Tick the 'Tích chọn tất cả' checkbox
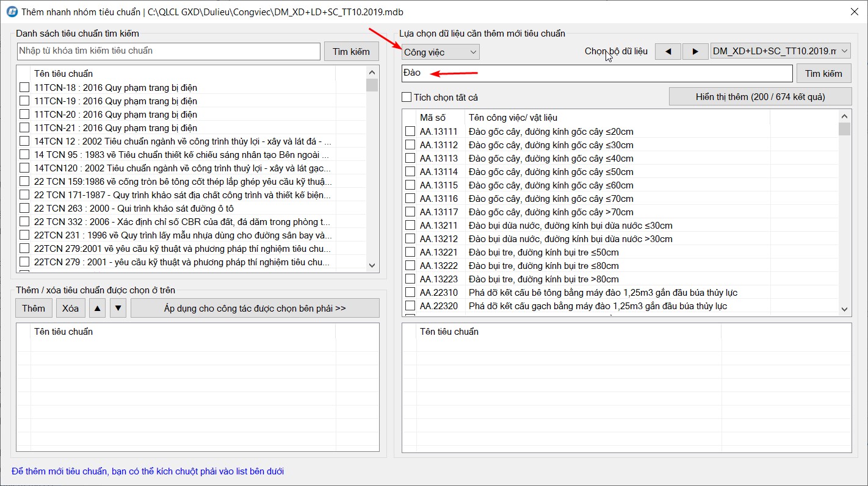This screenshot has width=868, height=486. click(x=407, y=97)
